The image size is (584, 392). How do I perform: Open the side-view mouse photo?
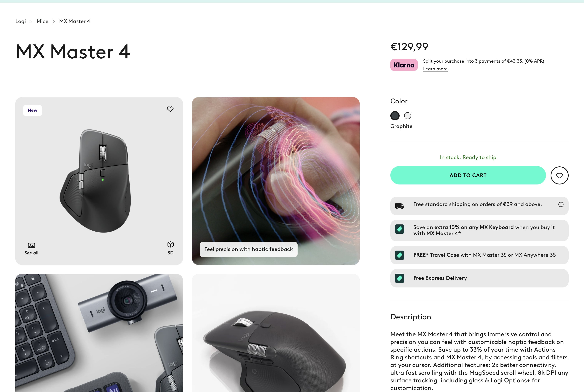tap(276, 333)
